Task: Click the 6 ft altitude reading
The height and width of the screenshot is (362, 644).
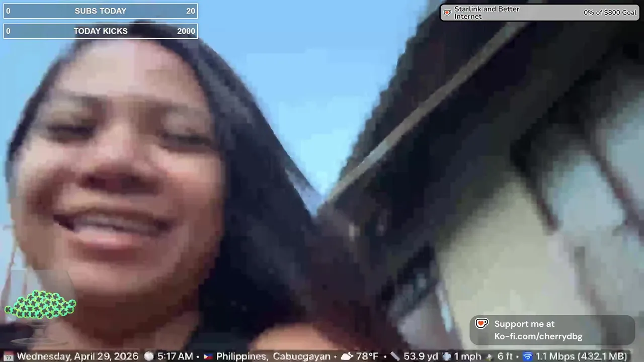Action: (x=505, y=356)
